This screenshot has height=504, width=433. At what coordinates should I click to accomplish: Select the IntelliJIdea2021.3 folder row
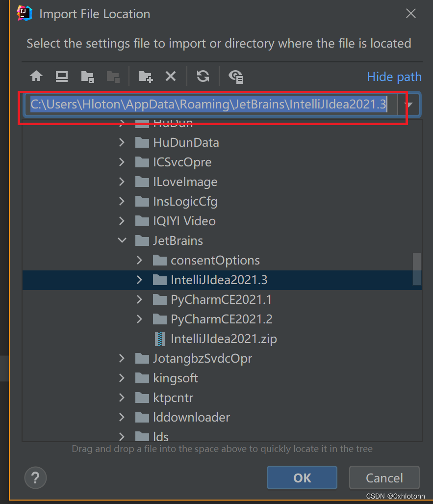pyautogui.click(x=222, y=280)
